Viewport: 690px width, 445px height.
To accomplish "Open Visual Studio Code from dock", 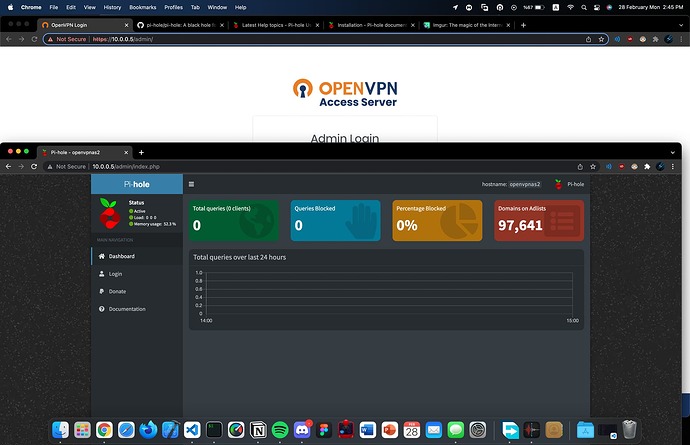I will (x=192, y=430).
